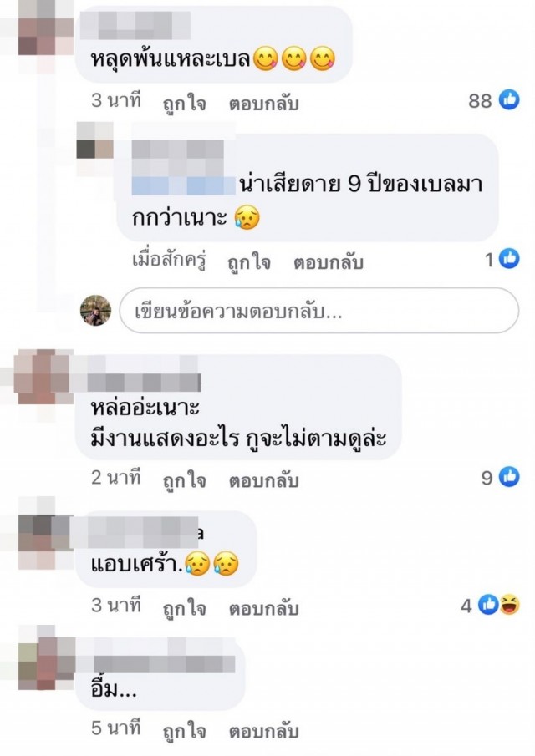
Task: Like the 'อืม...' comment via ถูกใจ
Action: pyautogui.click(x=184, y=731)
